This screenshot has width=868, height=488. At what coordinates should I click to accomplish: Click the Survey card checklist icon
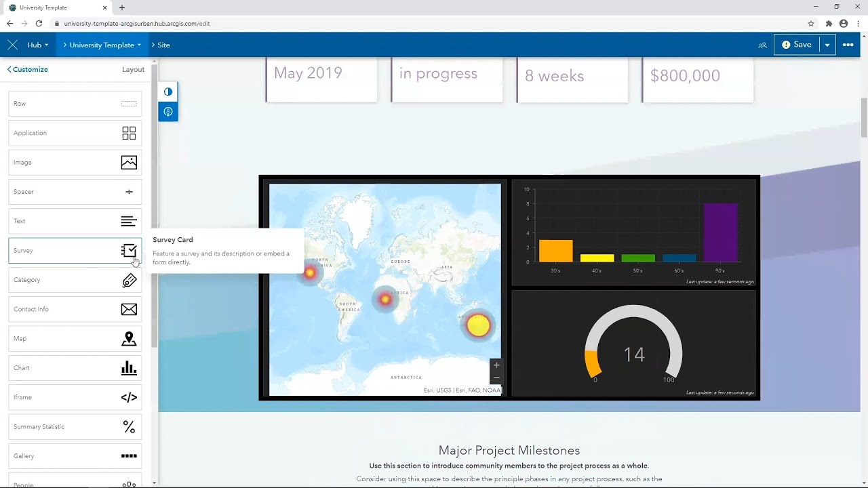point(129,251)
